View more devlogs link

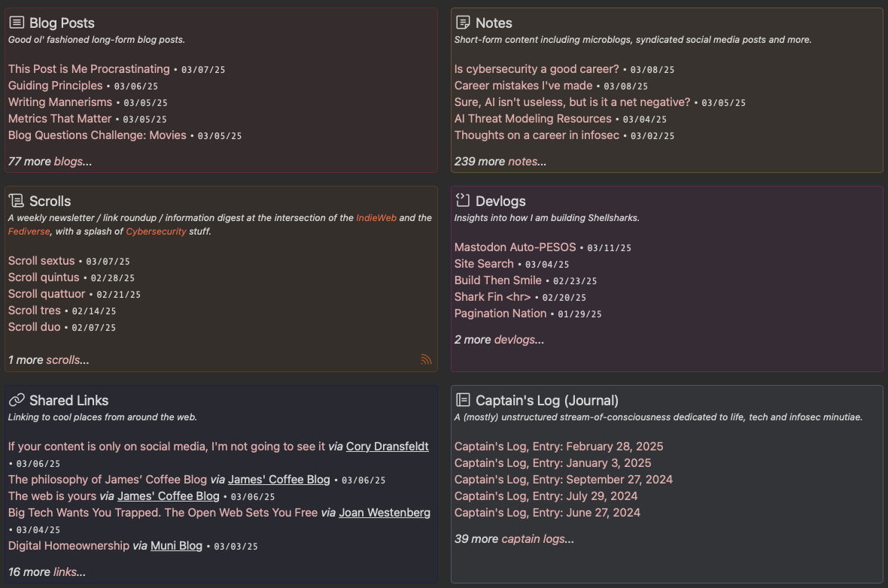coord(514,340)
